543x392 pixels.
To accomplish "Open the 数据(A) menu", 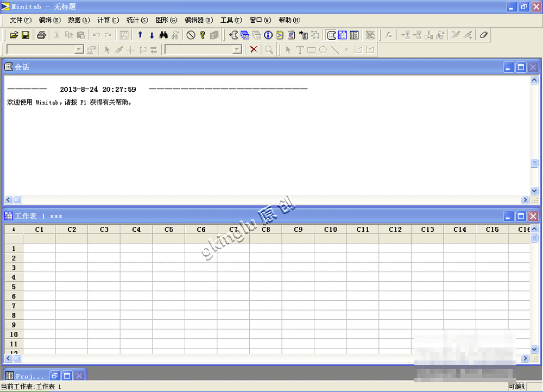I will [x=79, y=20].
